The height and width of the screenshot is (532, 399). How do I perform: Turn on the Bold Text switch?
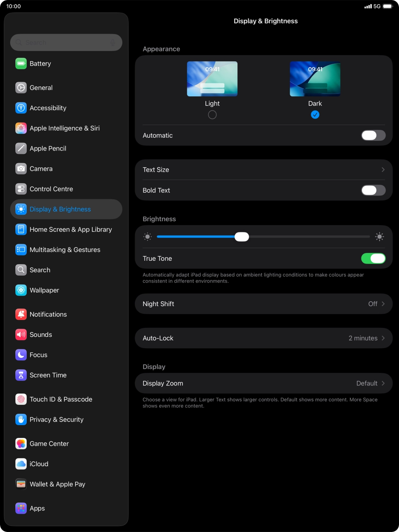click(x=373, y=190)
